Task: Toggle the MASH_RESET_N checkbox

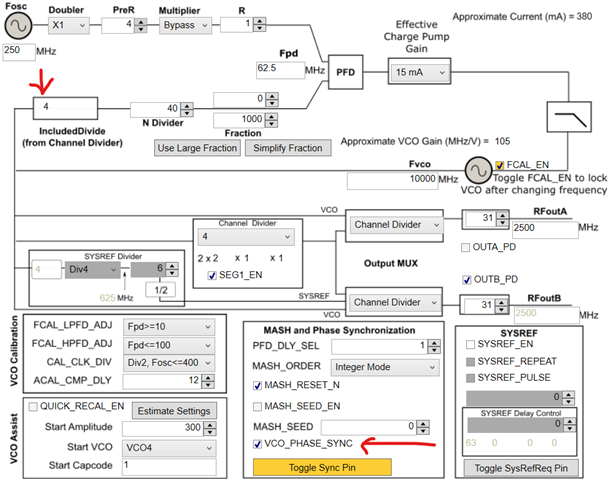Action: [257, 385]
